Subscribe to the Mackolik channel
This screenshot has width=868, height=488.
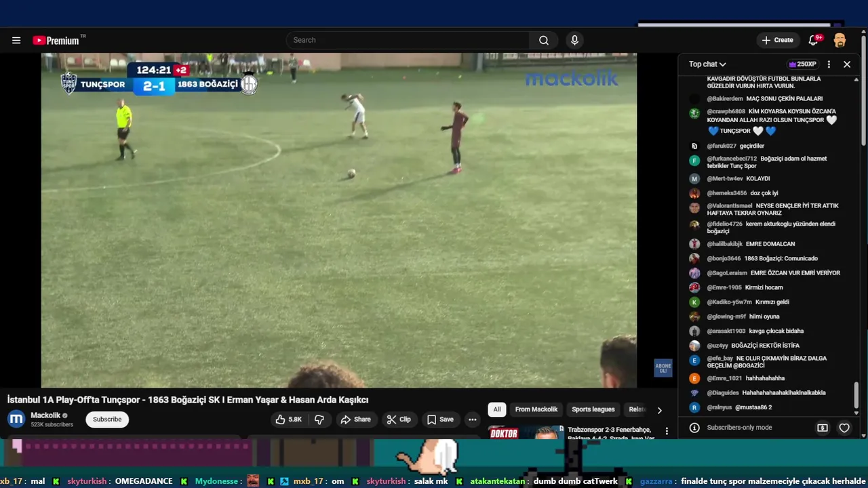point(107,420)
